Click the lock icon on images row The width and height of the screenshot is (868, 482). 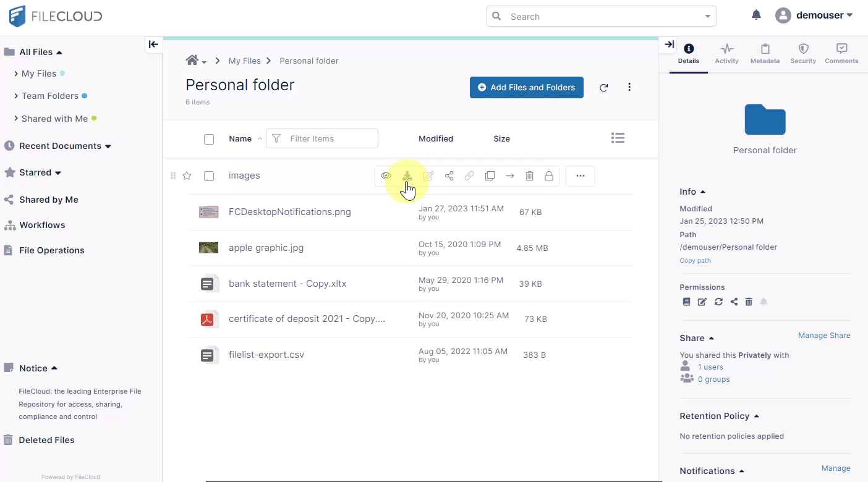click(548, 176)
